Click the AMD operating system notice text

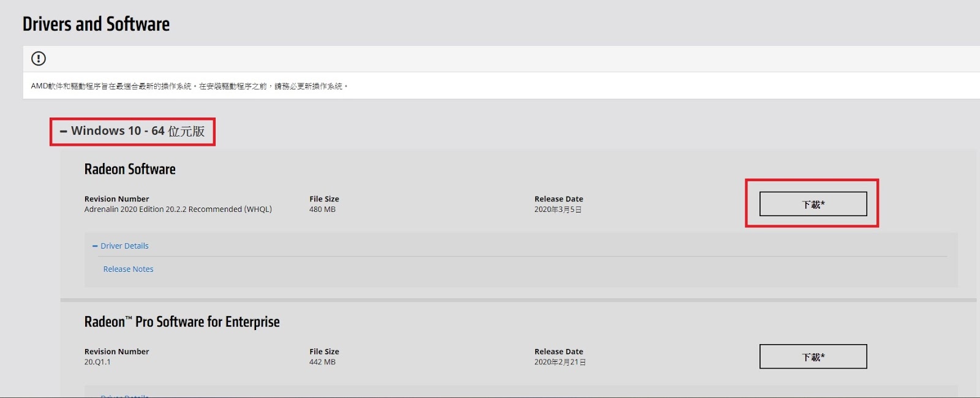click(189, 86)
